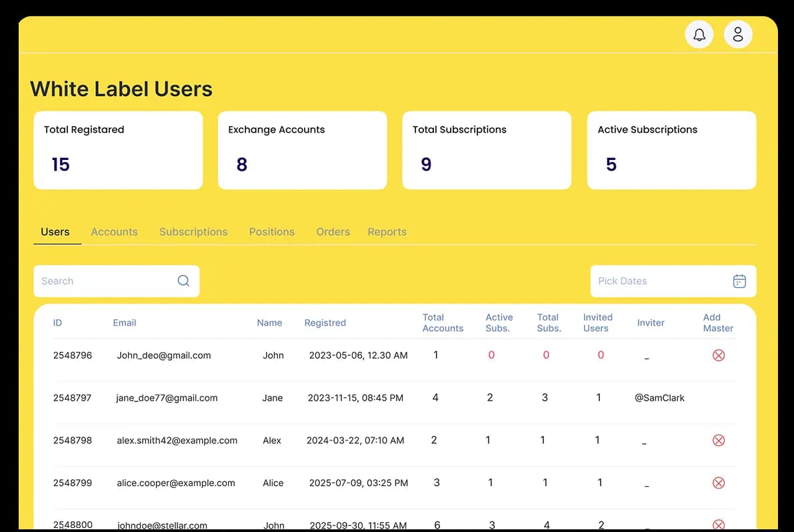Open the Pick Dates field
The width and height of the screenshot is (794, 532).
tap(673, 281)
